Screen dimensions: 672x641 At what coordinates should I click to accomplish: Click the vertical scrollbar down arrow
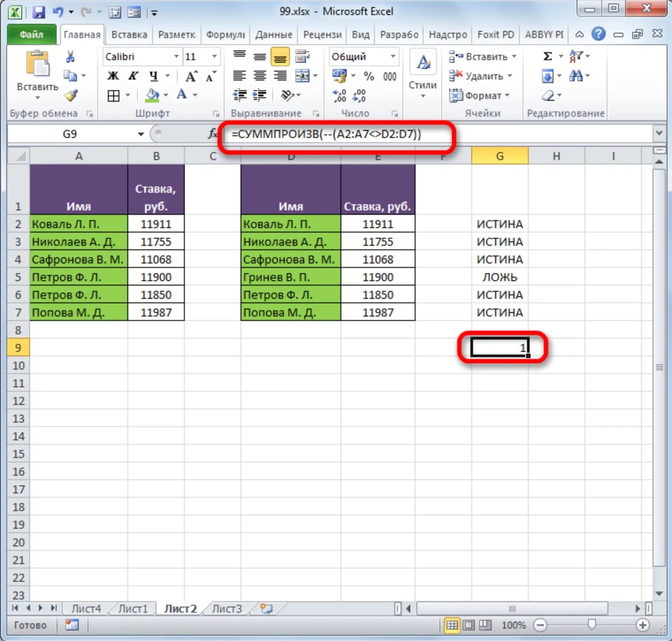click(659, 594)
